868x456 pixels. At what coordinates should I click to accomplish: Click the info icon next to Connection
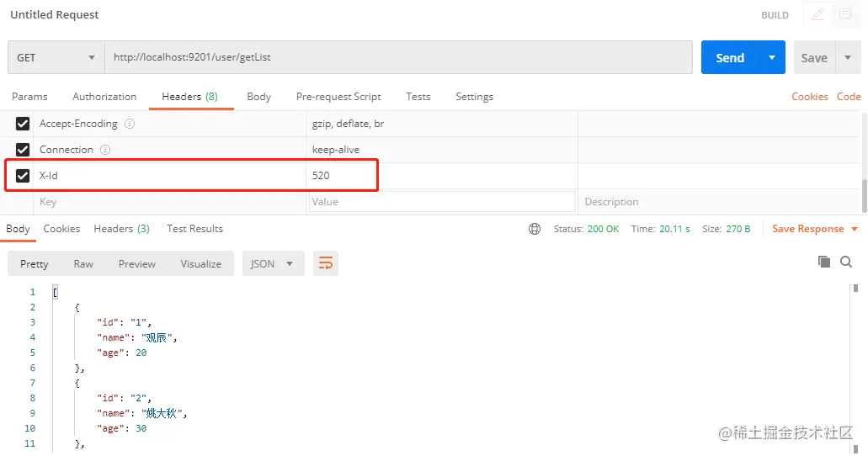click(105, 150)
